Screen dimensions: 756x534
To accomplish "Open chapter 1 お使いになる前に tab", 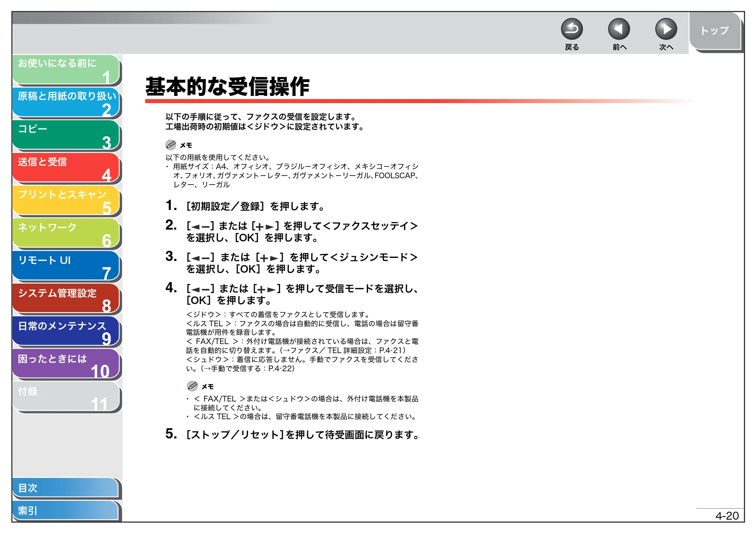I will [66, 69].
